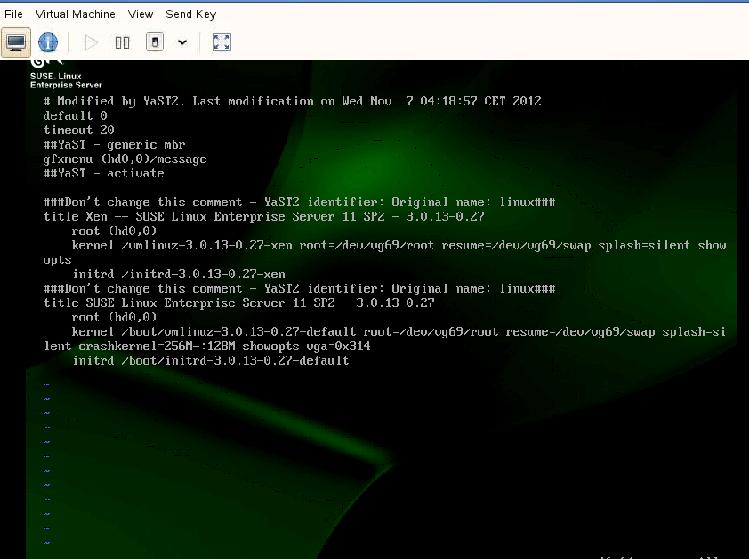This screenshot has width=749, height=559.
Task: Open the Virtual Machine menu
Action: click(75, 14)
